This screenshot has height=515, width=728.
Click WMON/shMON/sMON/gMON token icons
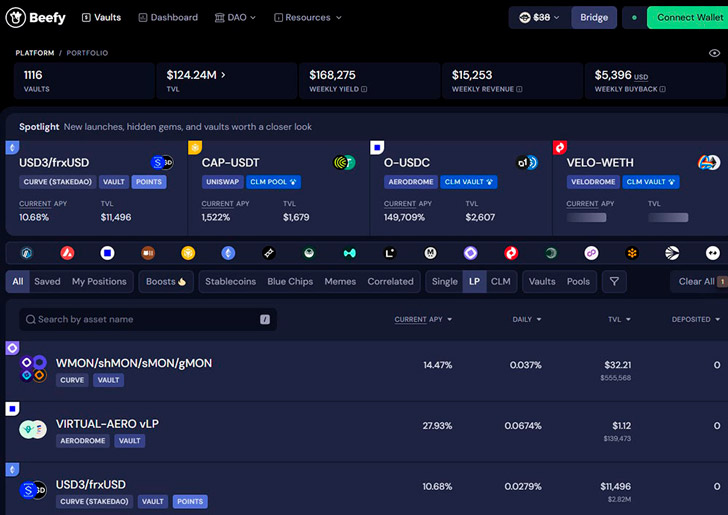coord(33,369)
